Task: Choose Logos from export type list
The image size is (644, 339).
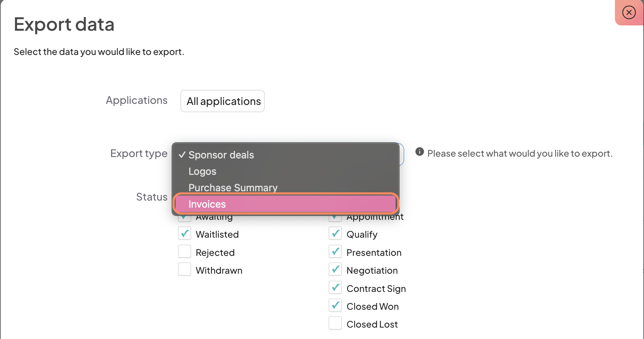Action: click(202, 171)
